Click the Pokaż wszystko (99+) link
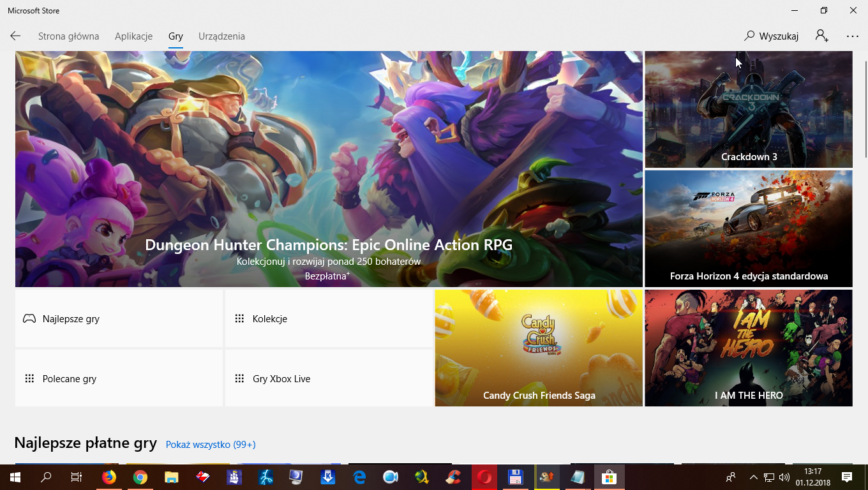This screenshot has height=490, width=868. [211, 444]
